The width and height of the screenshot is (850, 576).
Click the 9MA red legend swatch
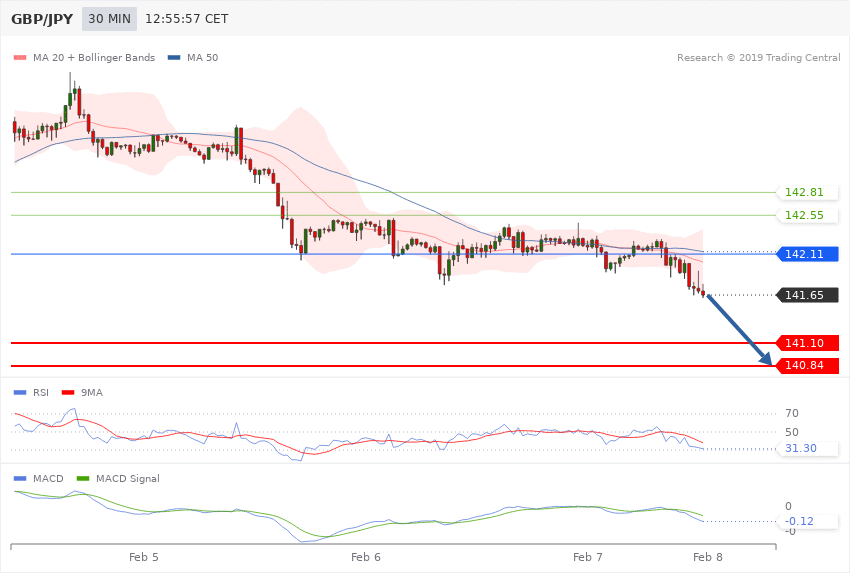68,392
